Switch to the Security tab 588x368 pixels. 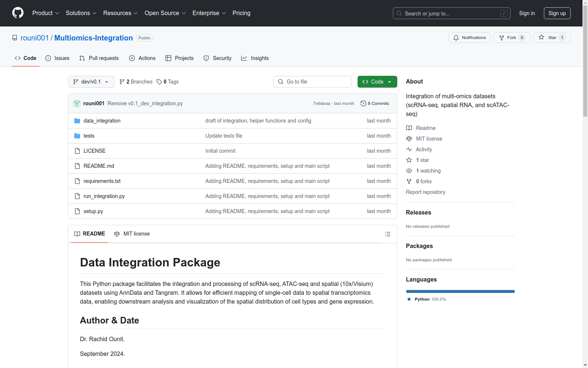[218, 58]
